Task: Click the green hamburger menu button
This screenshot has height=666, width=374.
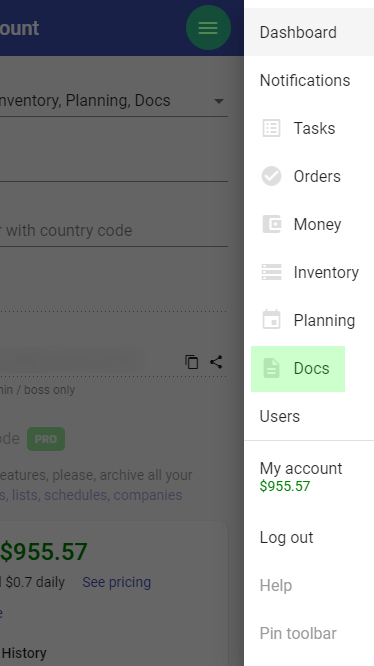Action: 208,28
